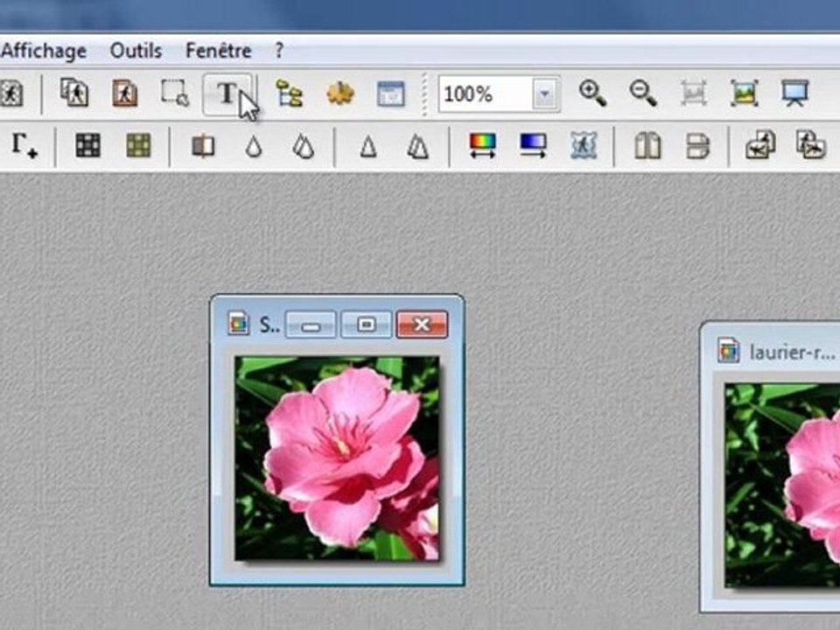Open the image explorer tree icon

pos(290,94)
